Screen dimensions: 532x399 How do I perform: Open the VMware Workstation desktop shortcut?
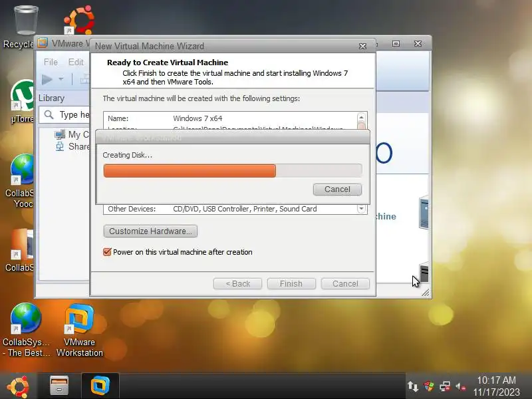click(x=79, y=329)
